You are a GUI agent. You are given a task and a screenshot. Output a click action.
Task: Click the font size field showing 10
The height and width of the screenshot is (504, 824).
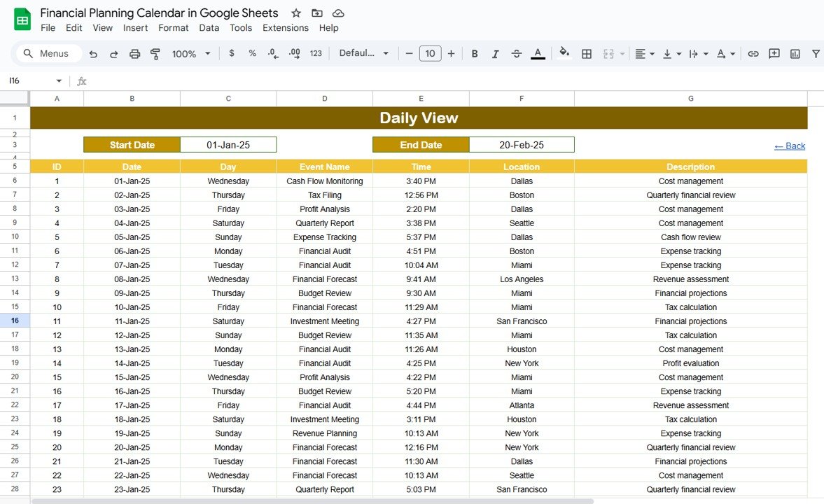tap(431, 54)
